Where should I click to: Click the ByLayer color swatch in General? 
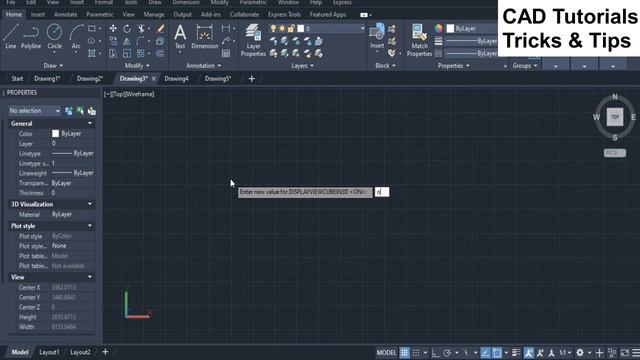click(x=56, y=133)
